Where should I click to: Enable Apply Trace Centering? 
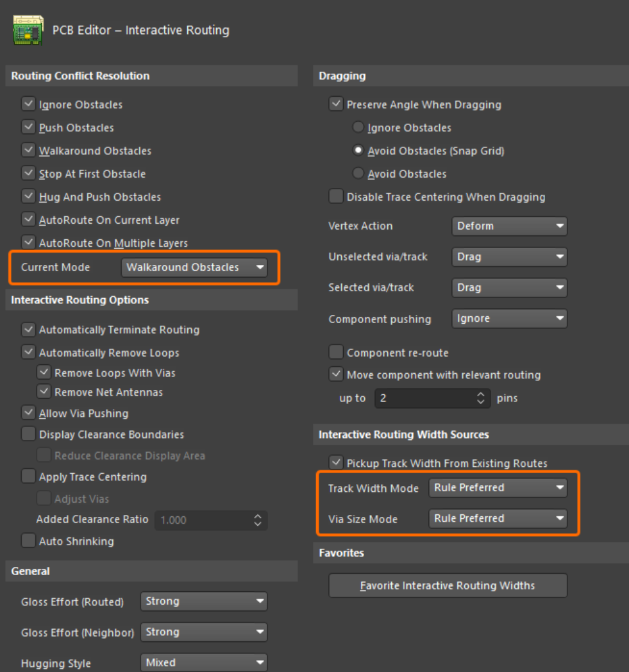[x=28, y=477]
